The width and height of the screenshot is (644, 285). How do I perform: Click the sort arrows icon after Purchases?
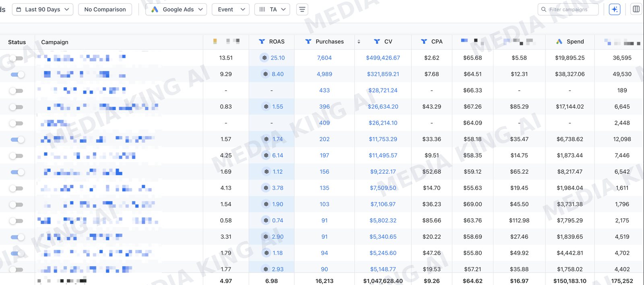click(x=359, y=41)
